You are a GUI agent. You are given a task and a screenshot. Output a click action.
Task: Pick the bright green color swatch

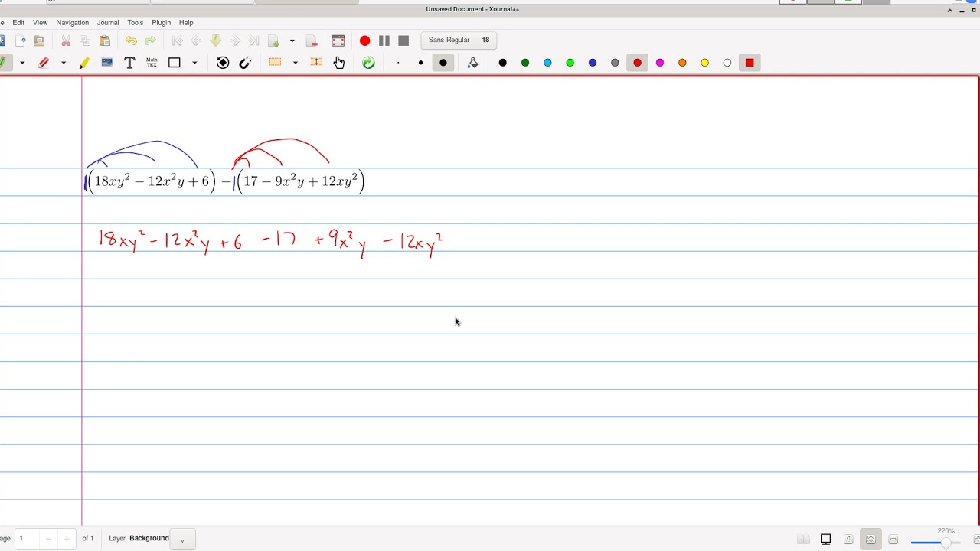(x=570, y=63)
